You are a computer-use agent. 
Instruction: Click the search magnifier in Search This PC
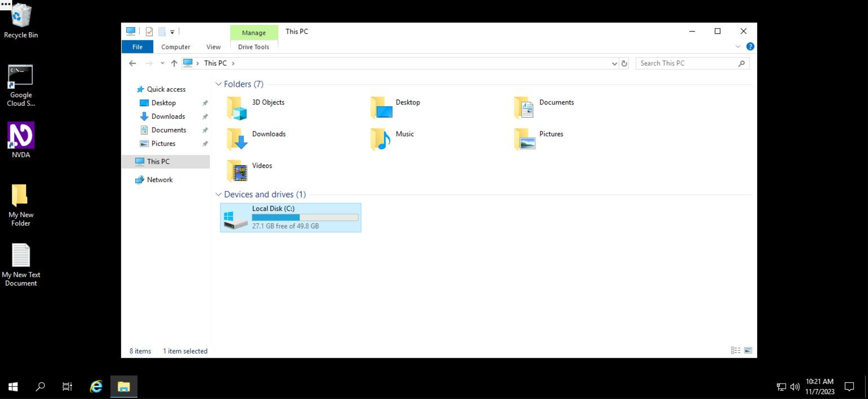741,63
